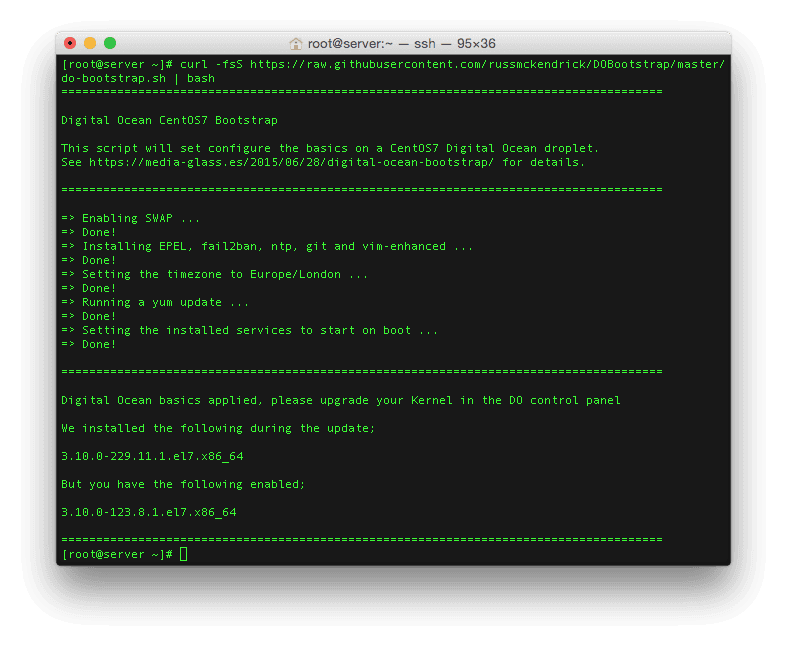Click the 'Digital Ocean CentOS7 Bootstrap' heading
The width and height of the screenshot is (787, 646).
pyautogui.click(x=169, y=120)
